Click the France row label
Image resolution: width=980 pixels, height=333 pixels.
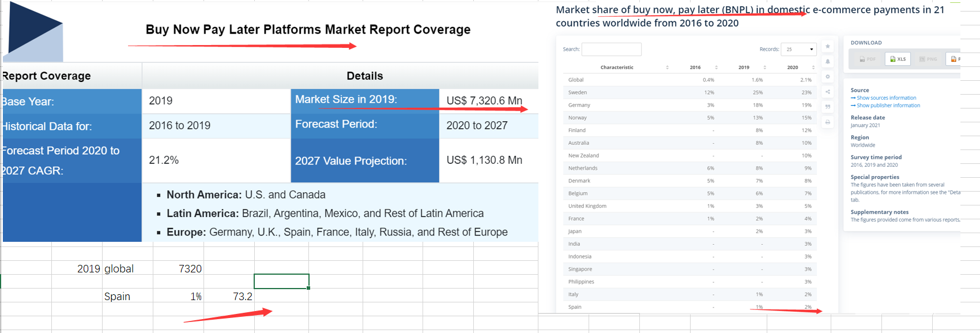point(576,219)
